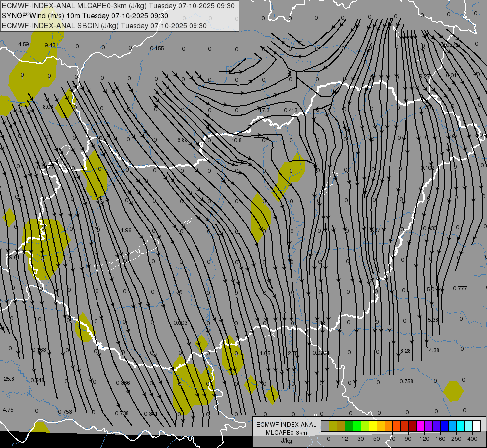Click the title line 'ECMWF-INDEX-ANAL MLCAPE0-3km (J/kg)'
The width and height of the screenshot is (487, 448).
[118, 6]
